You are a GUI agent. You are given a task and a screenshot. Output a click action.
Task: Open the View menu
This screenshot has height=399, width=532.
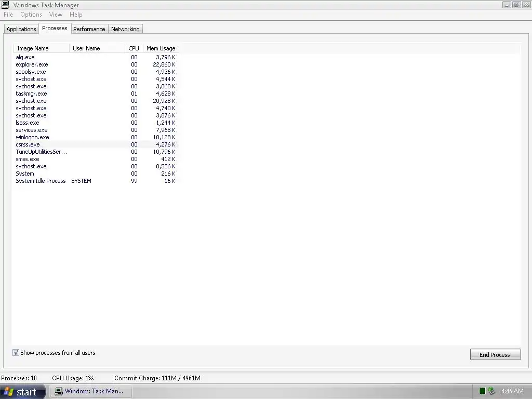(x=56, y=15)
